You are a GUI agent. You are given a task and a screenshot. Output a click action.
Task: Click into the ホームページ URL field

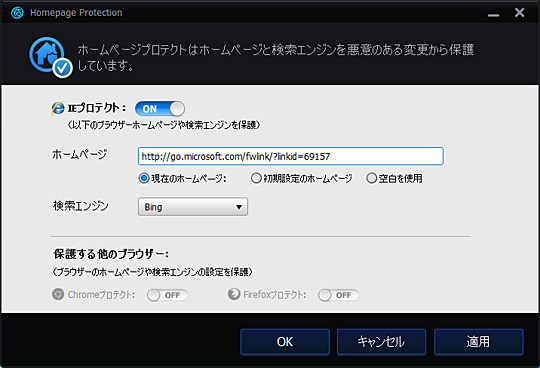coord(291,156)
